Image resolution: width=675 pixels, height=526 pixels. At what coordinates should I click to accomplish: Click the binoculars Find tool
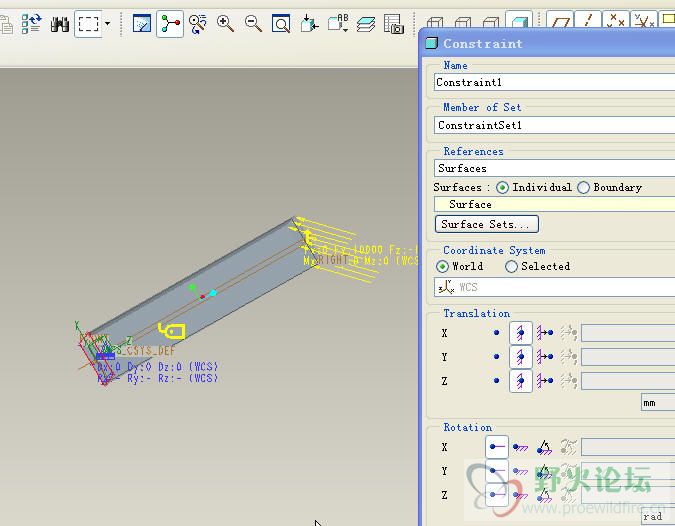(x=59, y=24)
